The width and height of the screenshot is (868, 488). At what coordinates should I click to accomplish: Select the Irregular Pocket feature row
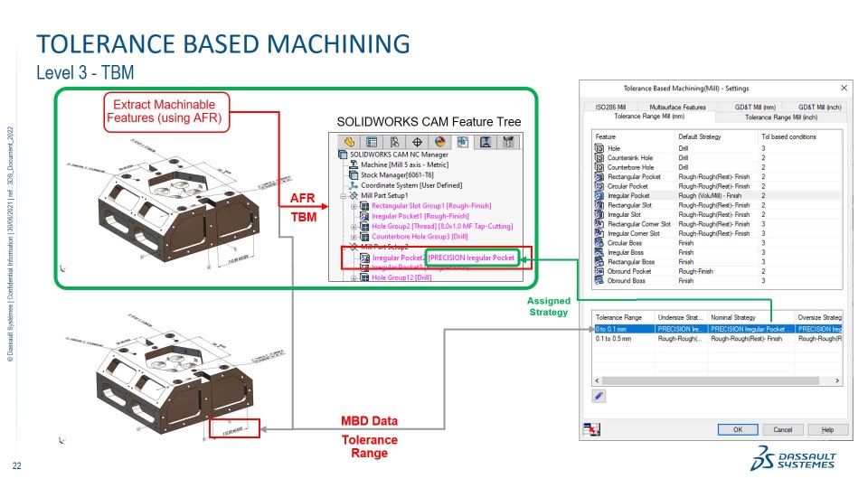(x=717, y=196)
